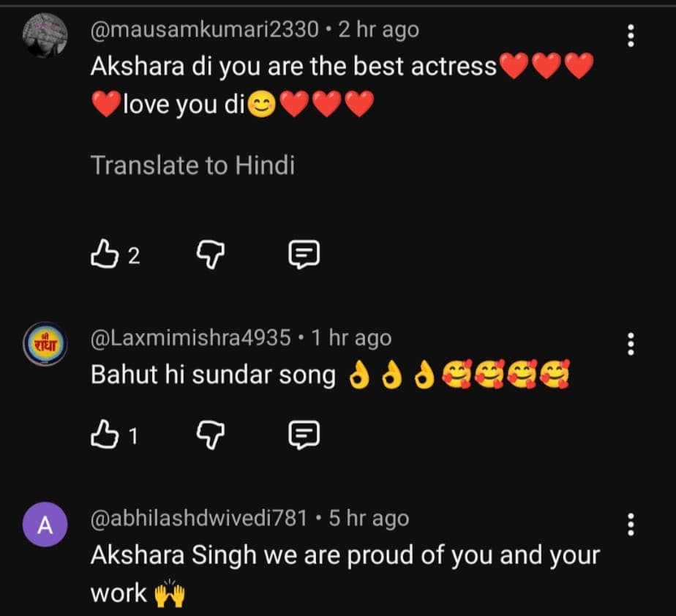Screen dimensions: 676x616
Task: Click the purple 'A' profile avatar
Action: click(x=45, y=527)
